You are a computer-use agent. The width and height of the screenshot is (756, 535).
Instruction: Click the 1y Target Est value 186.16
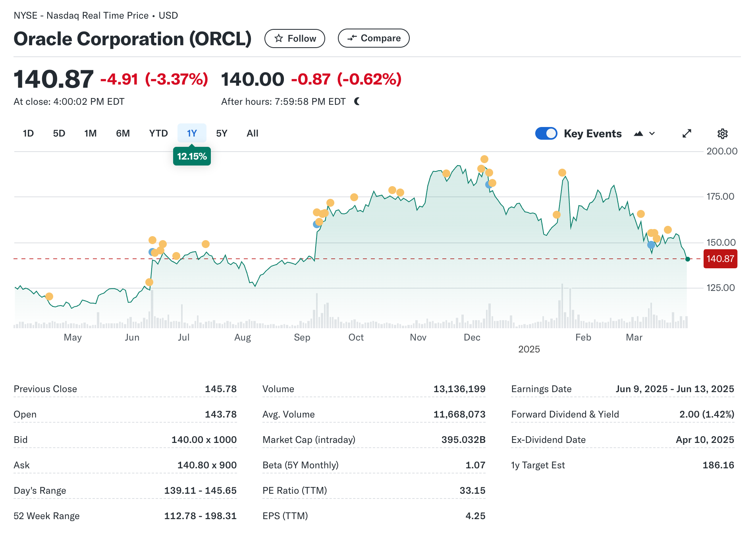click(x=718, y=465)
